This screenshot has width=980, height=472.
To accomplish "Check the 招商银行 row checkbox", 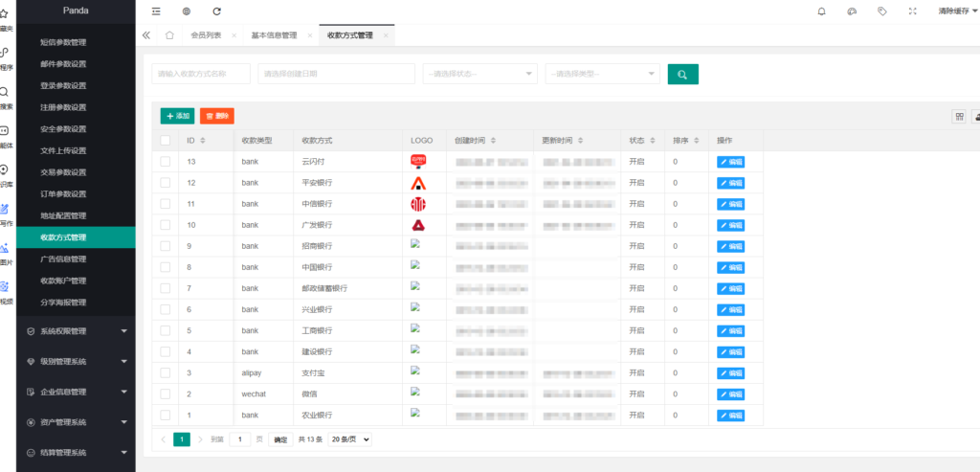I will click(165, 246).
